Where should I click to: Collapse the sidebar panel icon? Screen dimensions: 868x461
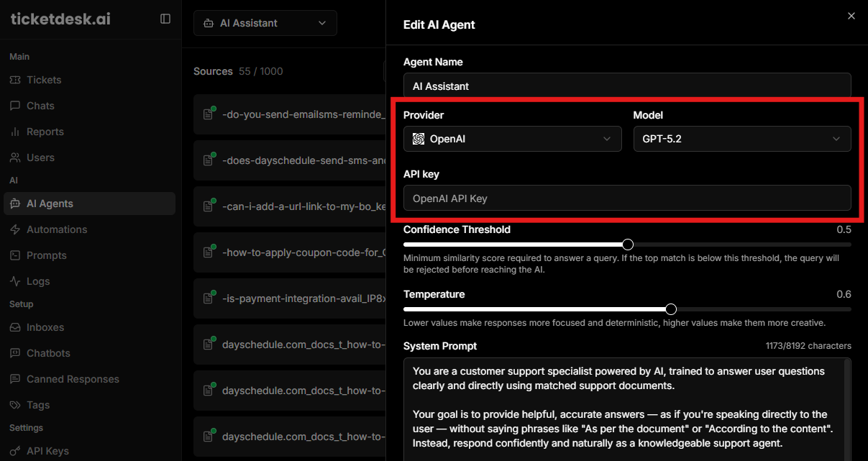165,19
